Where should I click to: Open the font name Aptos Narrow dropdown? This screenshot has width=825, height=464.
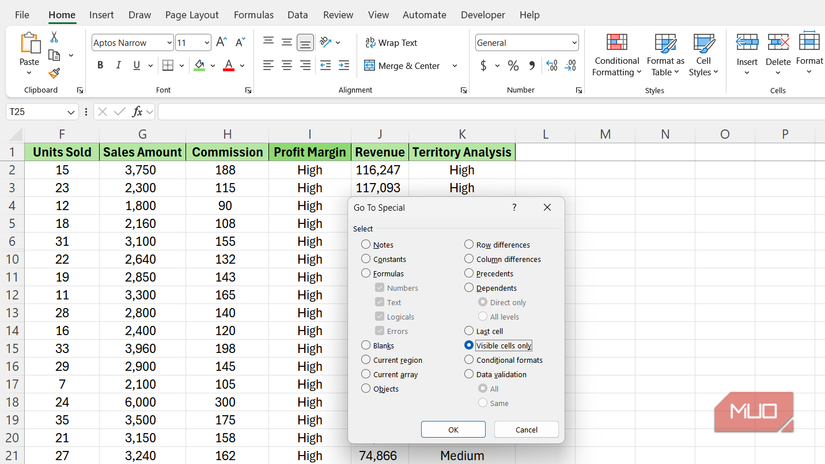tap(169, 43)
